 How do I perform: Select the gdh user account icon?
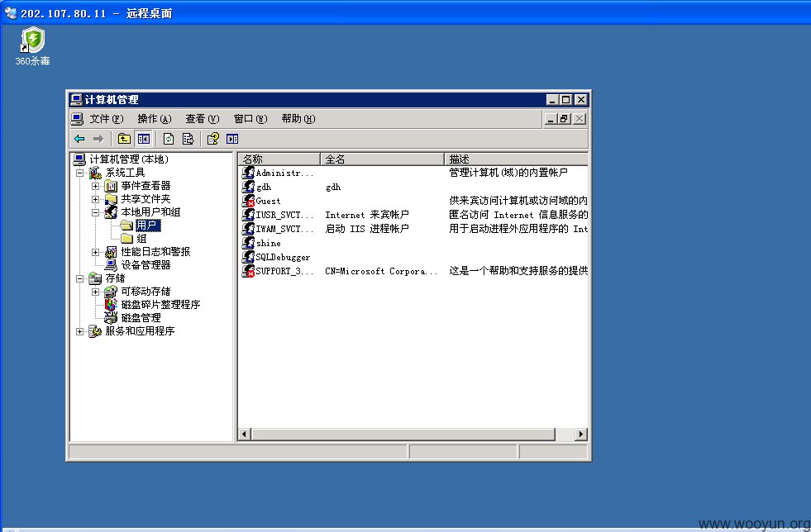tap(248, 186)
